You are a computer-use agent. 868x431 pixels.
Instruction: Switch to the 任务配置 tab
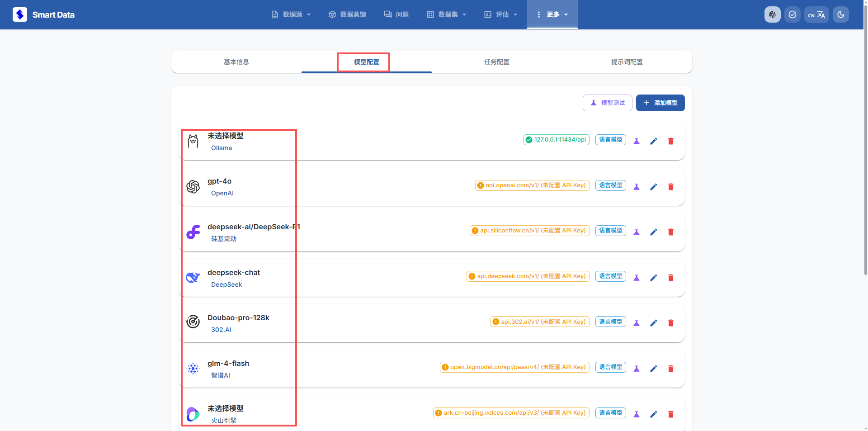pos(496,62)
